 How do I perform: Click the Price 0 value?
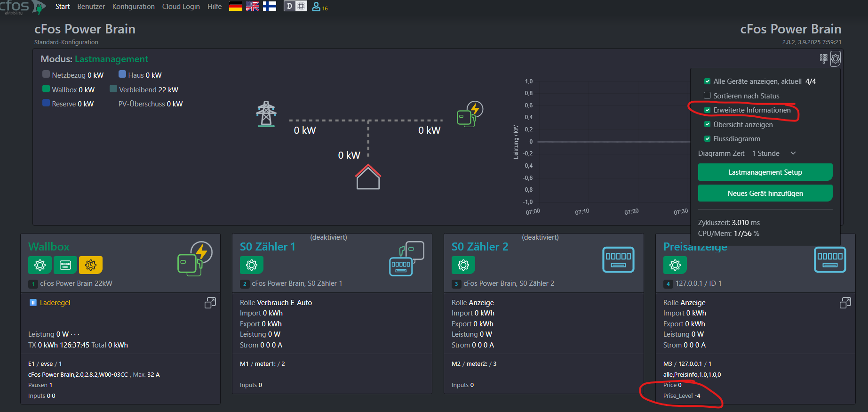tap(672, 385)
